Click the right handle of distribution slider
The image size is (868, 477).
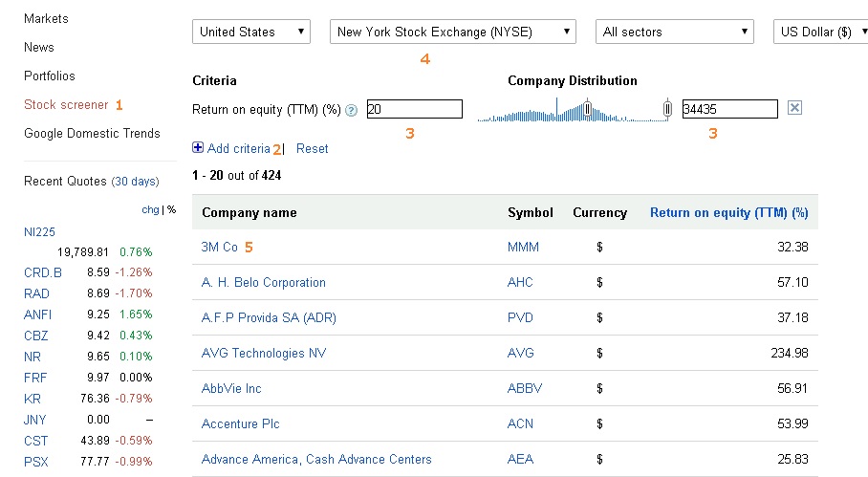[x=668, y=108]
